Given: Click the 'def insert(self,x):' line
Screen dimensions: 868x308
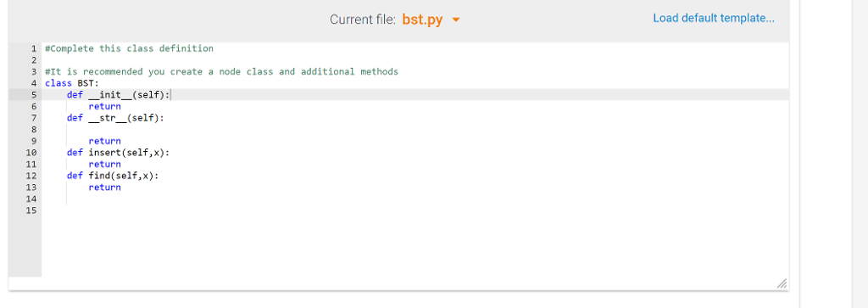Looking at the screenshot, I should point(119,153).
